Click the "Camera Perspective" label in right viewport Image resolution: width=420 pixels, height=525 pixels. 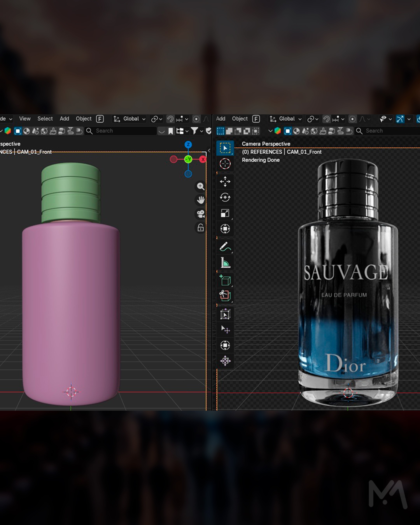tap(266, 144)
